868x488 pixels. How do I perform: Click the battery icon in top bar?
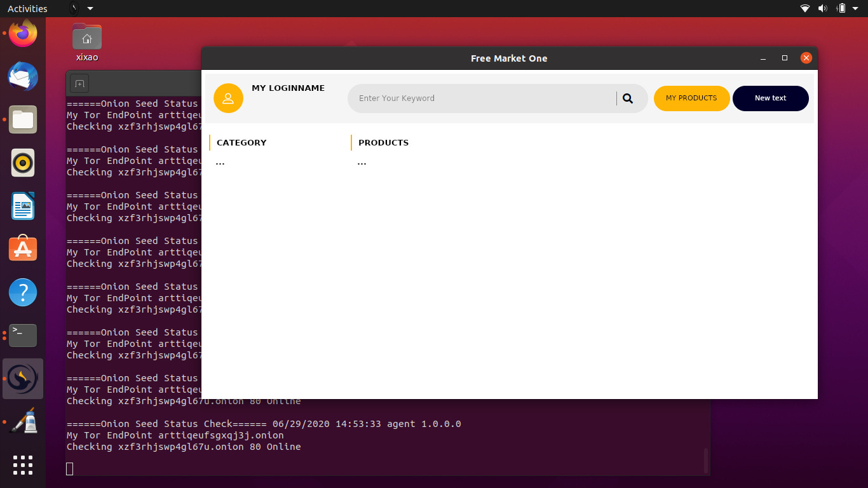pyautogui.click(x=841, y=8)
